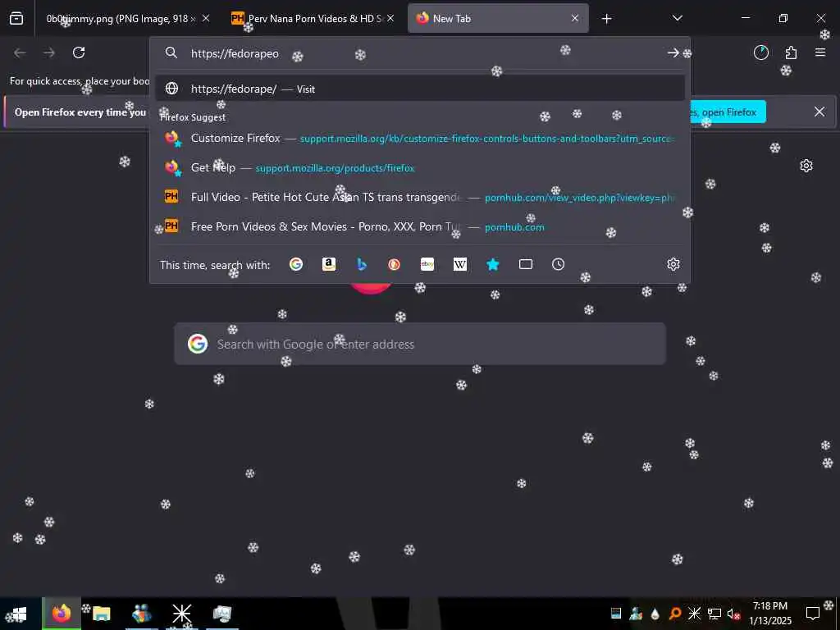The image size is (840, 630).
Task: Open the Windows Start menu
Action: [19, 614]
